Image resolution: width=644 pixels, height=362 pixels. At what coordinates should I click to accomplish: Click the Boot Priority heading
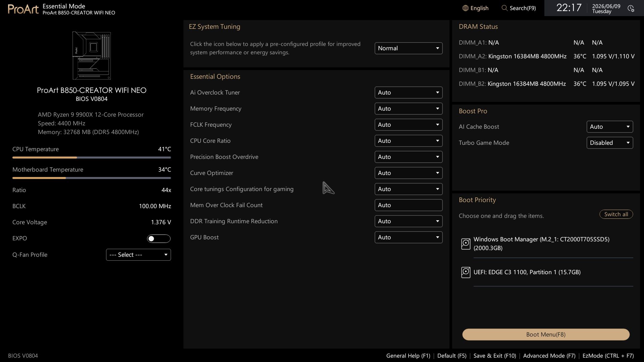coord(477,200)
